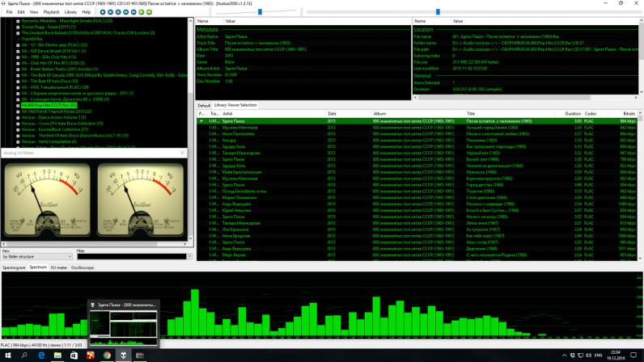
Task: Open Google Chrome from the taskbar
Action: 107,356
